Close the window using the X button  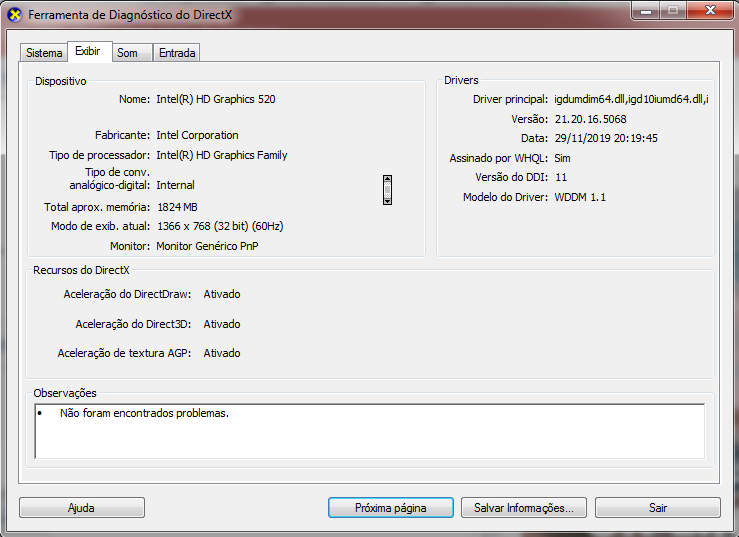pyautogui.click(x=710, y=11)
